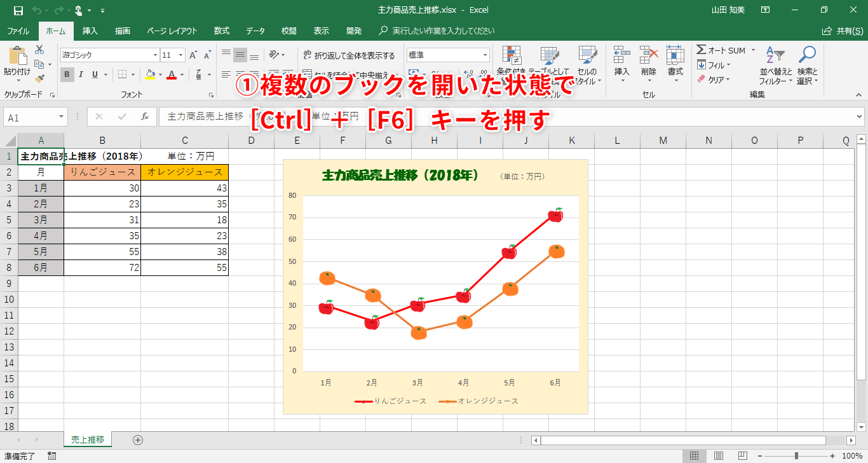Click the insert function fx icon
The width and height of the screenshot is (868, 463).
click(145, 117)
